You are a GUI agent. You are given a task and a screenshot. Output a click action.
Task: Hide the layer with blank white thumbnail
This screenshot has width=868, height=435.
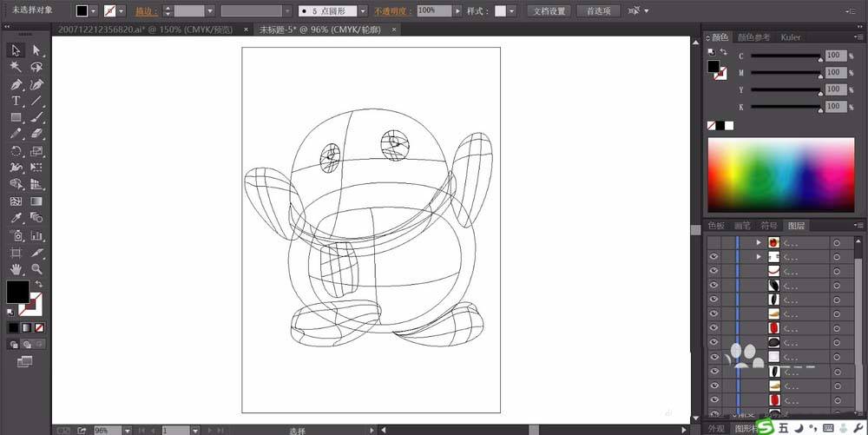[713, 357]
